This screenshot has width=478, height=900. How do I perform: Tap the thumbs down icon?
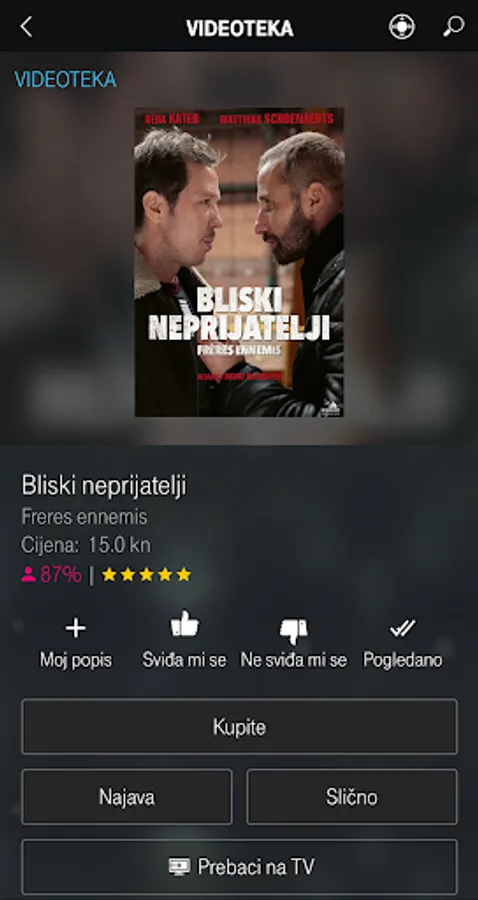click(x=294, y=631)
